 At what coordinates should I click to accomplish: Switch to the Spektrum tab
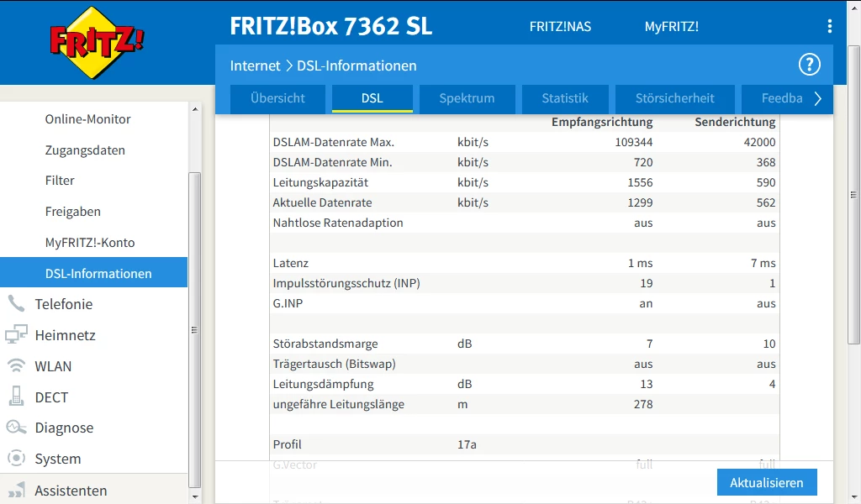467,99
